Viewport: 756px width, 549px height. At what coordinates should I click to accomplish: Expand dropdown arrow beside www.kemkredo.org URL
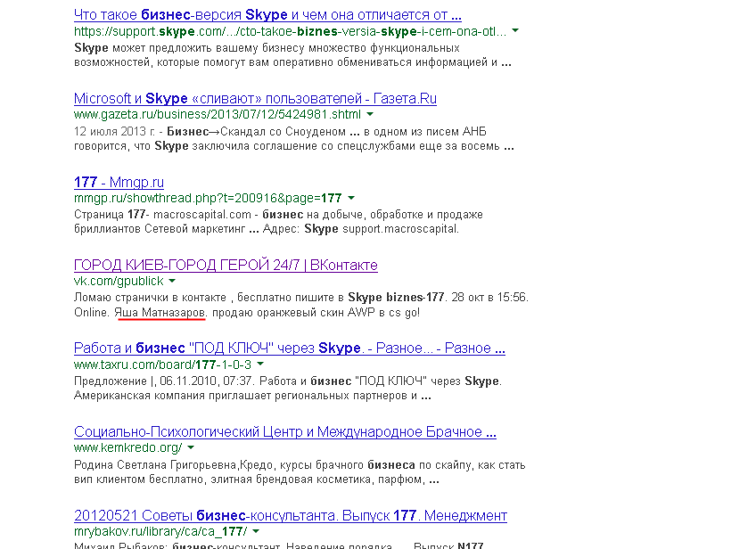point(191,447)
